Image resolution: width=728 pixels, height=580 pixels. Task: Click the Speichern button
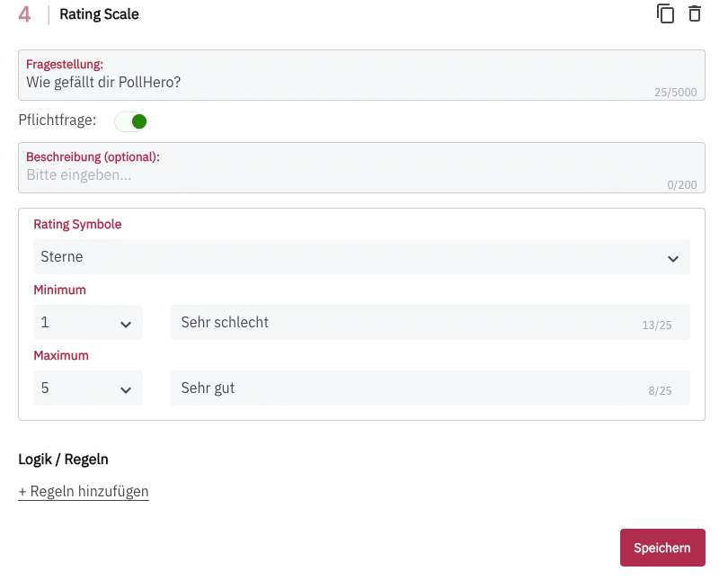[x=662, y=548]
